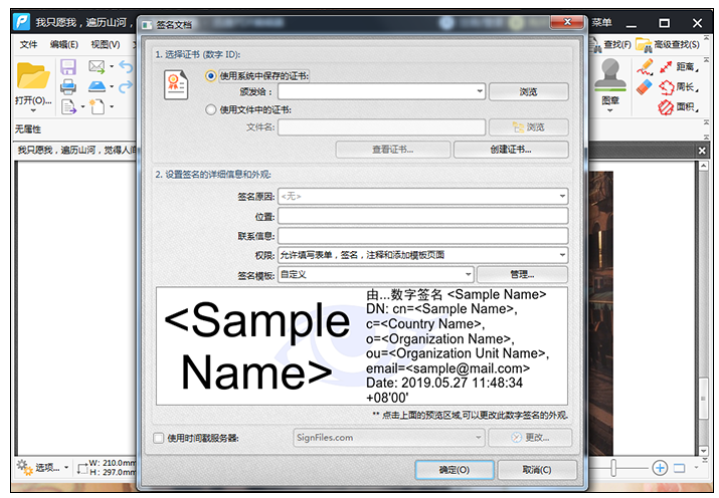Screen dimensions: 719x498
Task: Expand the SignFiles.com server dropdown
Action: [478, 437]
